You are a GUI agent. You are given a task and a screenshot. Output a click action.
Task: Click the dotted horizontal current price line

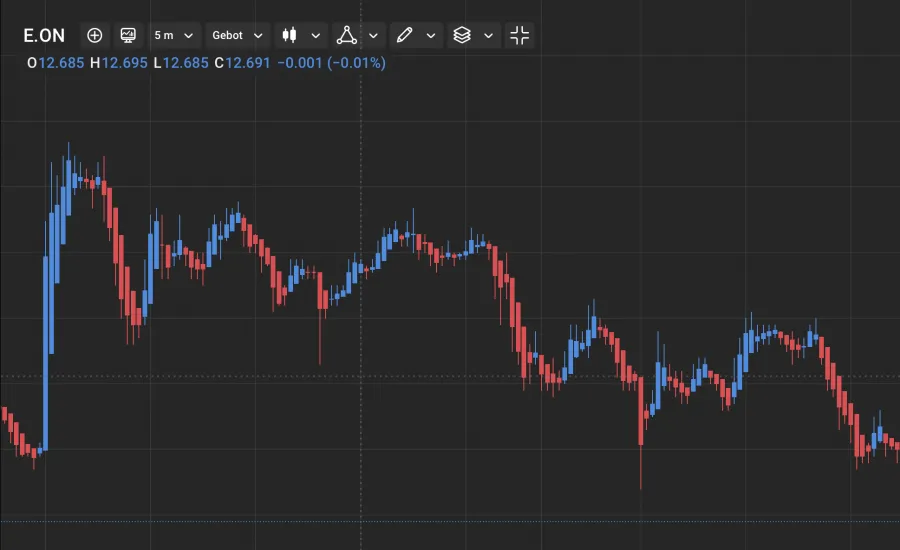[x=200, y=377]
